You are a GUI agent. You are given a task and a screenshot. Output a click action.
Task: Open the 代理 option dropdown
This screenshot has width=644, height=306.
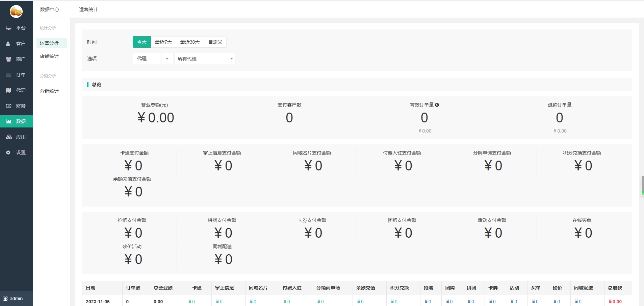[153, 58]
